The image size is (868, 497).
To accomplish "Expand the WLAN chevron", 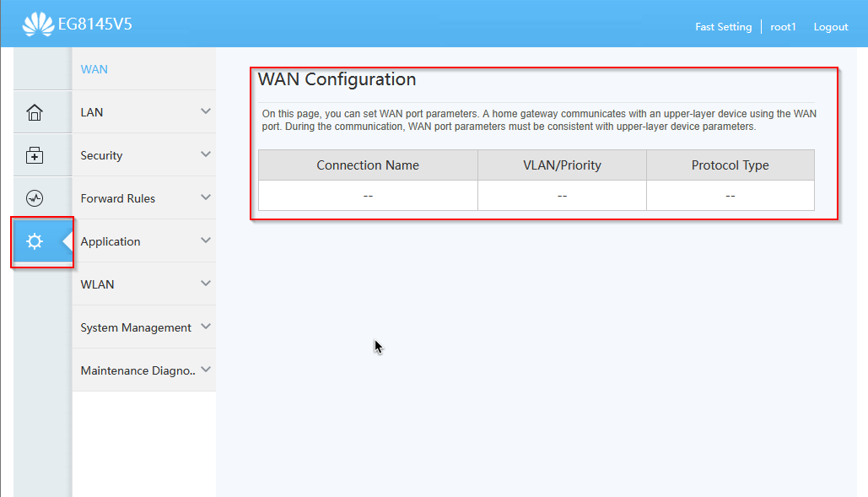I will pos(205,284).
